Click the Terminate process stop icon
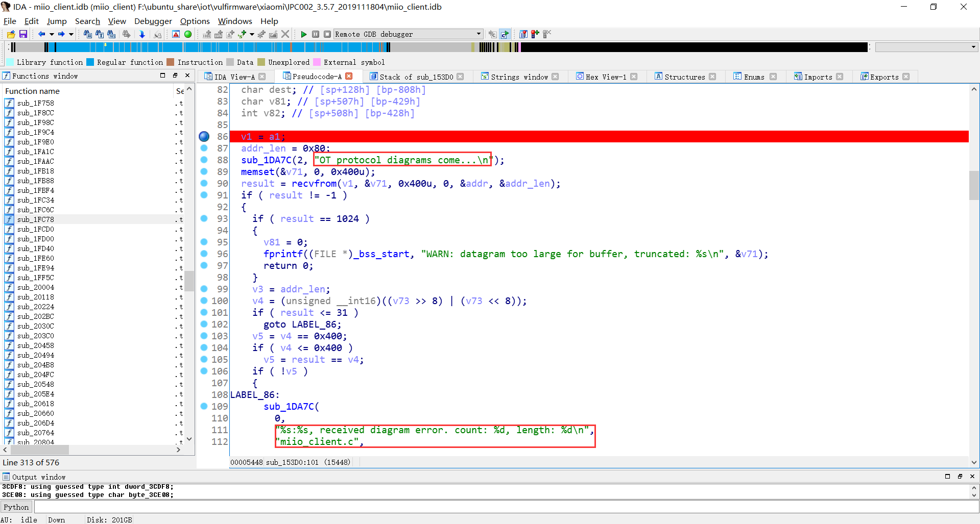The width and height of the screenshot is (980, 524). (x=327, y=34)
